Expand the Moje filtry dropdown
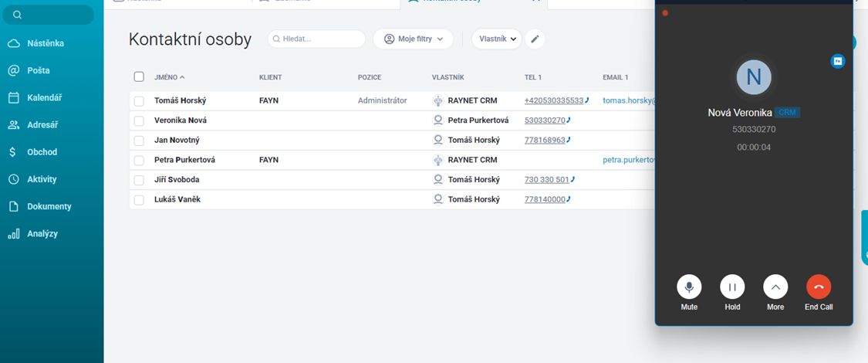The image size is (868, 363). (x=413, y=39)
